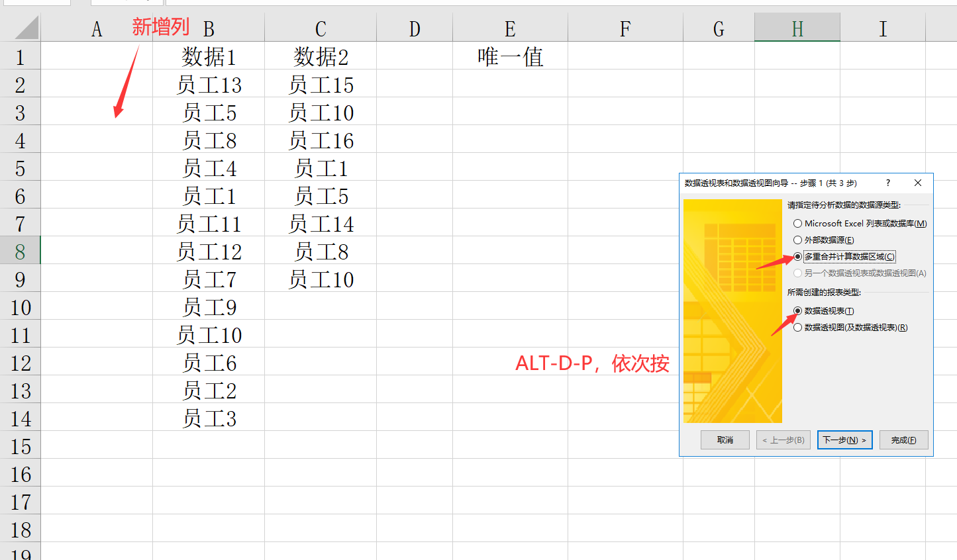Choose 数据透视图(及数据透视表) radio option
The width and height of the screenshot is (957, 560).
coord(850,328)
